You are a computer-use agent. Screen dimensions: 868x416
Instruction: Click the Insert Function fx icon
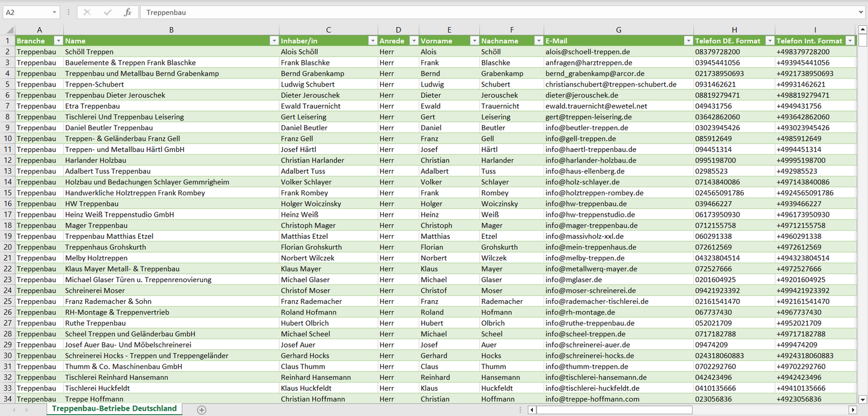127,12
